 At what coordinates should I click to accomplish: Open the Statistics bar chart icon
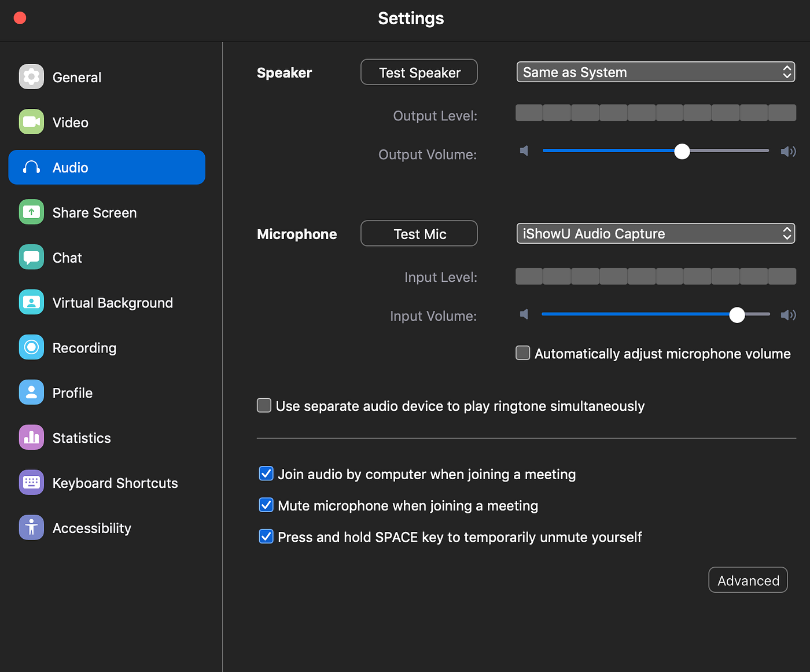coord(31,438)
